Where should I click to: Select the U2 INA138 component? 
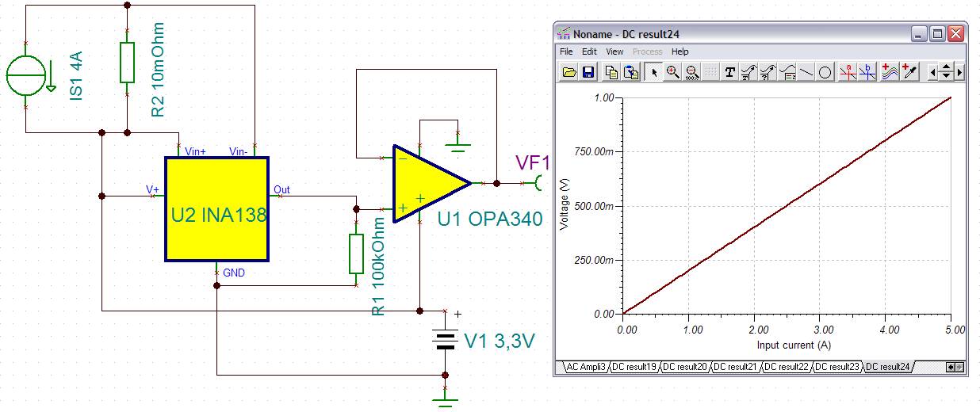pyautogui.click(x=216, y=208)
